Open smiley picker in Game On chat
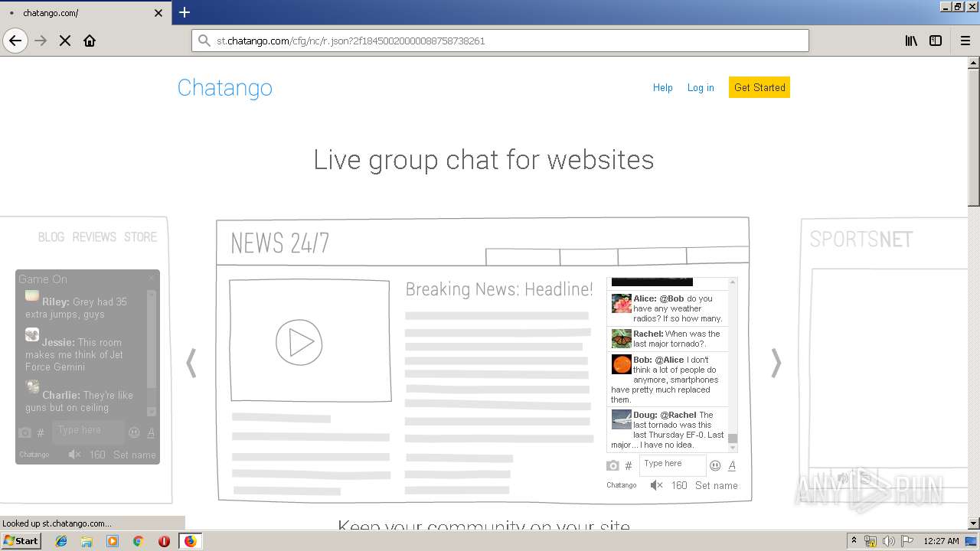 tap(134, 432)
